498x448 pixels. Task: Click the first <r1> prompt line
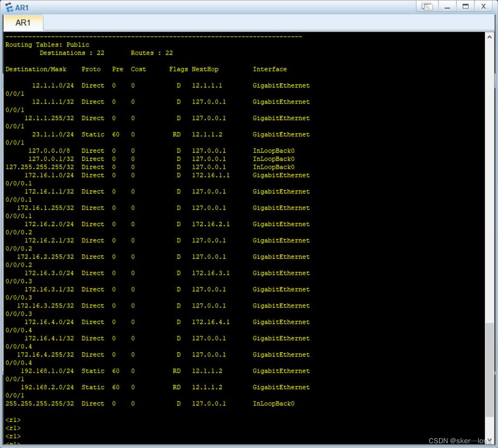tap(13, 420)
